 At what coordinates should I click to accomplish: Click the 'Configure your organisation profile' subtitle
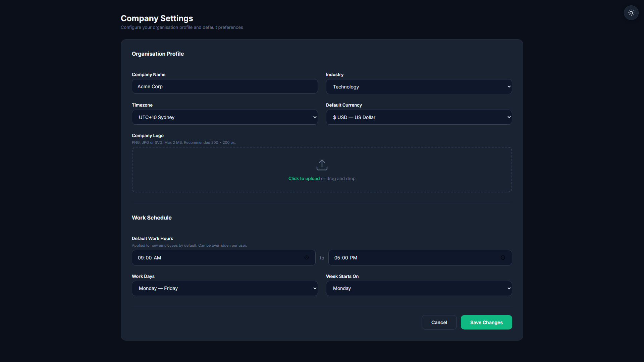(182, 27)
